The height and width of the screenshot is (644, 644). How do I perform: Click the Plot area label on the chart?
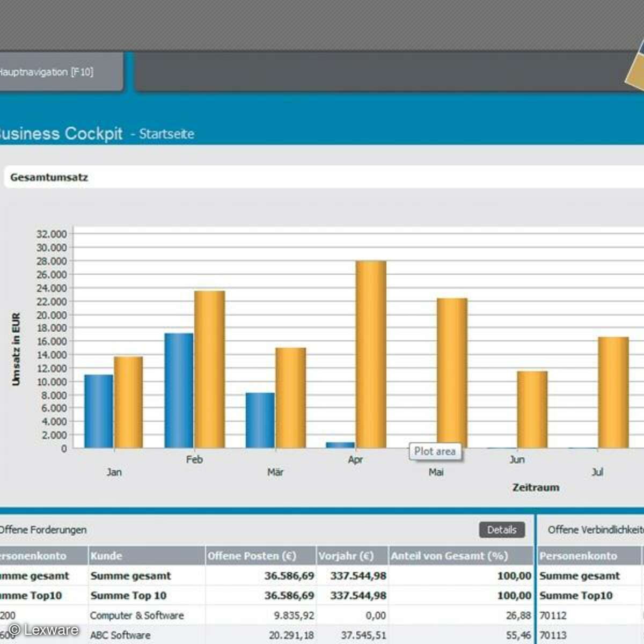click(435, 451)
